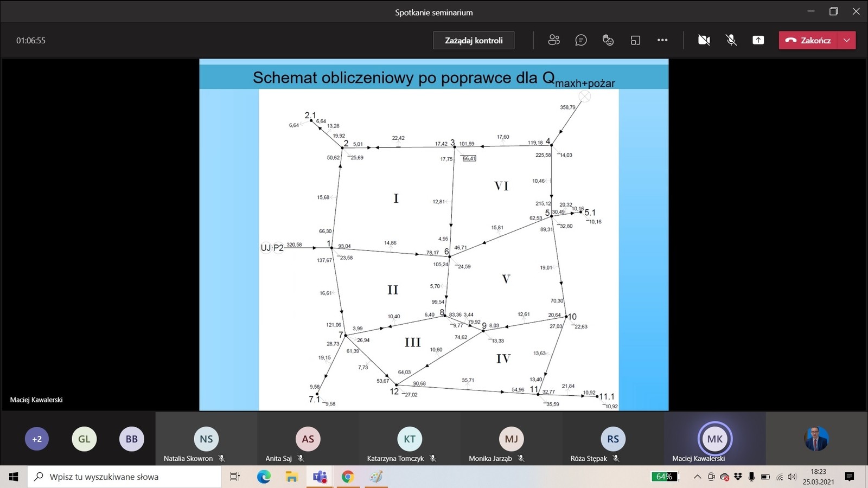The height and width of the screenshot is (488, 868).
Task: Open the reactions menu
Action: (608, 40)
